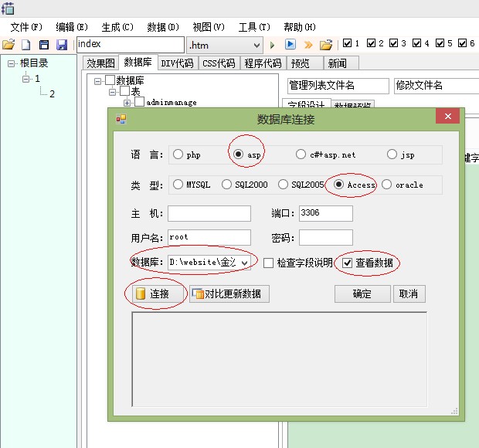Open 数据(D) menu
479x448 pixels.
pyautogui.click(x=163, y=27)
